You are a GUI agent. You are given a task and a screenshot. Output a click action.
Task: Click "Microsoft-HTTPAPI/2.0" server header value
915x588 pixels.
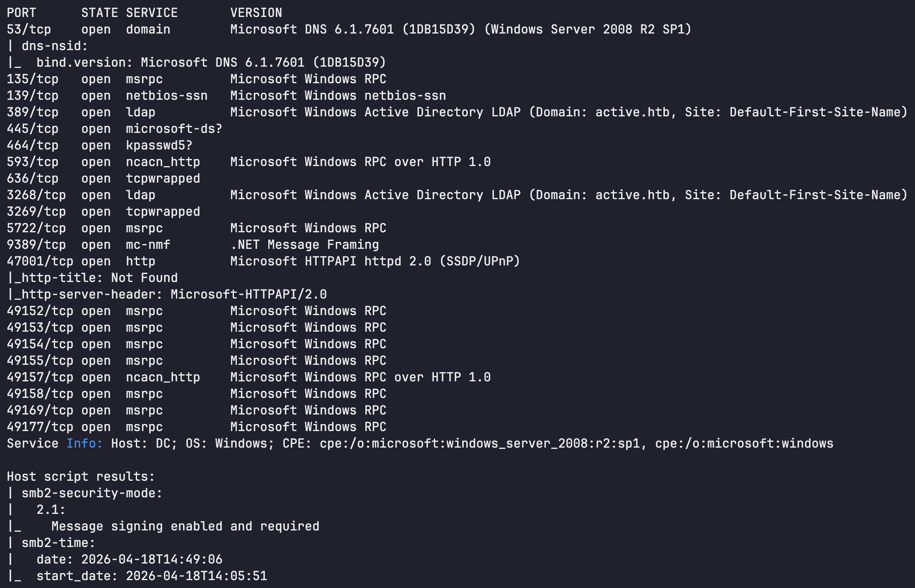[248, 294]
